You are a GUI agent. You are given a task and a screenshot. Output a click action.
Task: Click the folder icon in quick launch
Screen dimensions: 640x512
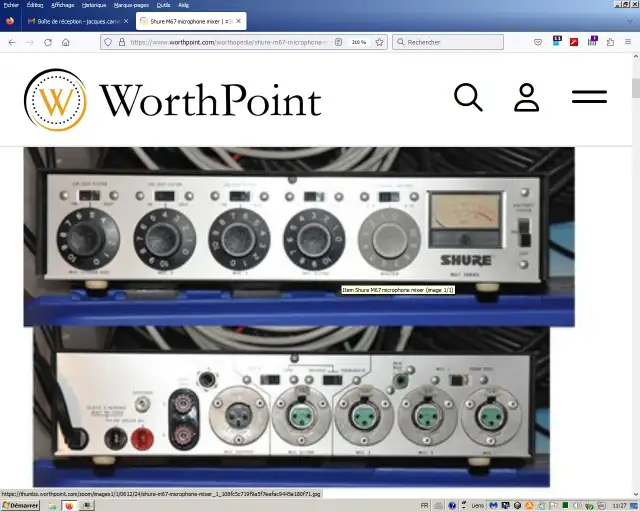(52, 506)
